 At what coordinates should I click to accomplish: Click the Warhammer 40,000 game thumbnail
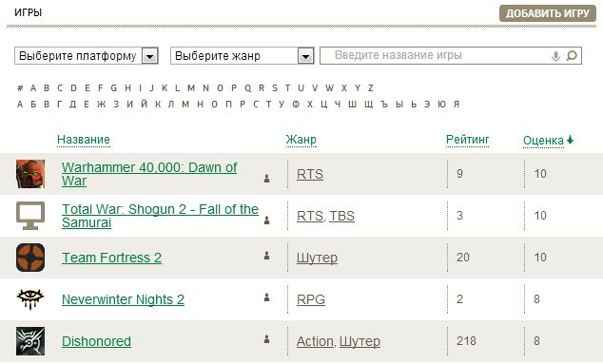coord(30,174)
